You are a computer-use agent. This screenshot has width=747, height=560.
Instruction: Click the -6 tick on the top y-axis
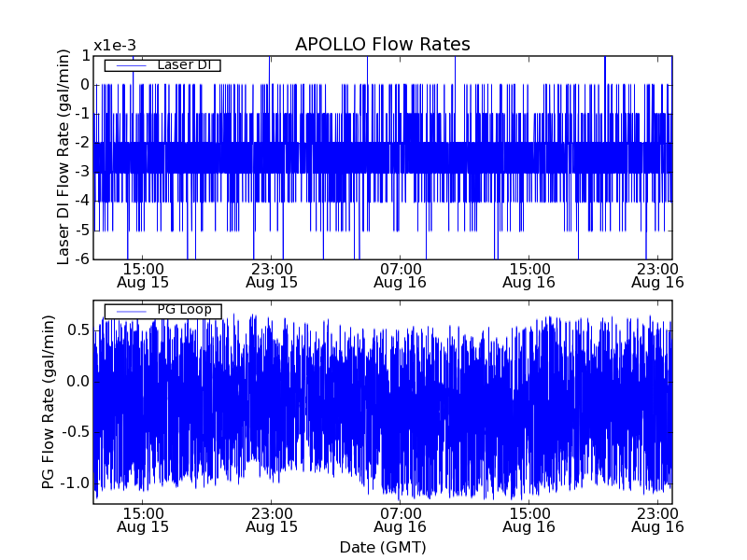[x=82, y=259]
